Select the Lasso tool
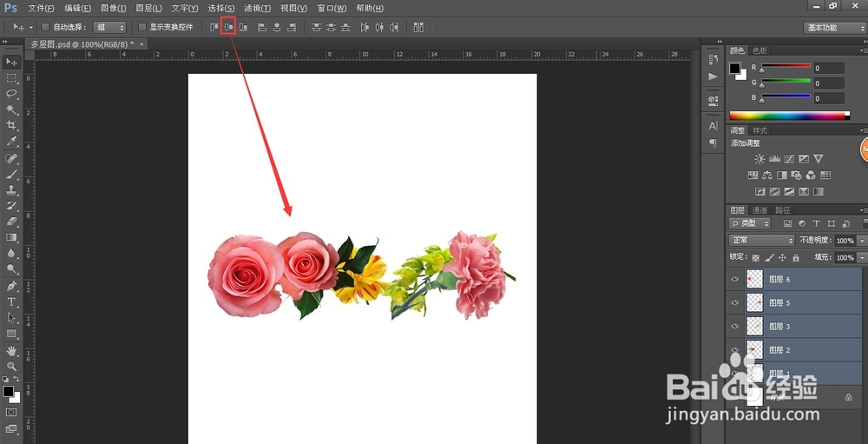Image resolution: width=868 pixels, height=444 pixels. coord(12,93)
